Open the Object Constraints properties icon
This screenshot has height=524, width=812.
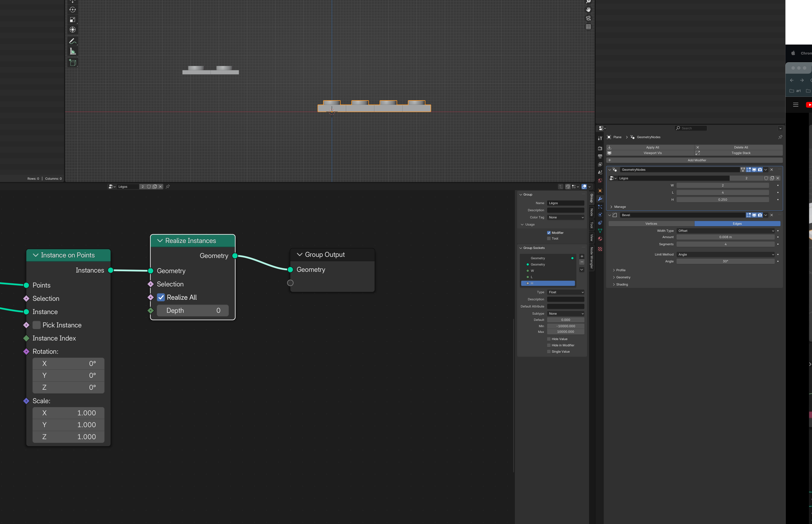600,223
